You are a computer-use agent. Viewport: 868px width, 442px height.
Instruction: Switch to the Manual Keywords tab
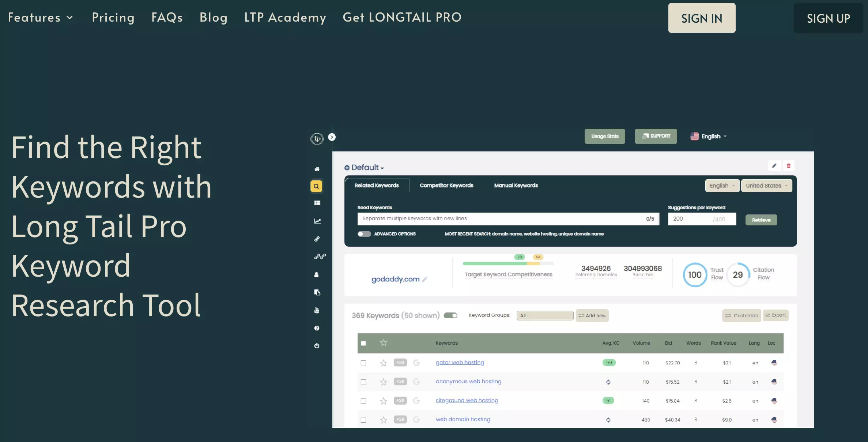(516, 185)
